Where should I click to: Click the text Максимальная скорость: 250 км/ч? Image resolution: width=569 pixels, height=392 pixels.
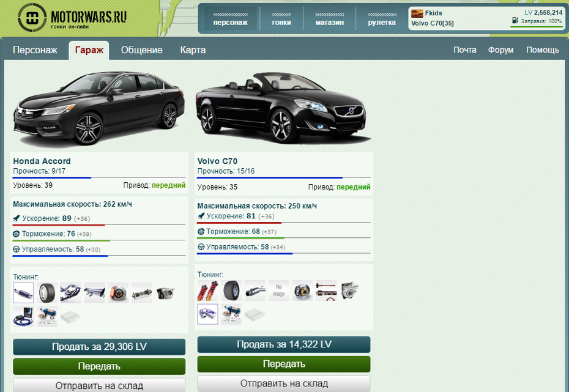257,206
